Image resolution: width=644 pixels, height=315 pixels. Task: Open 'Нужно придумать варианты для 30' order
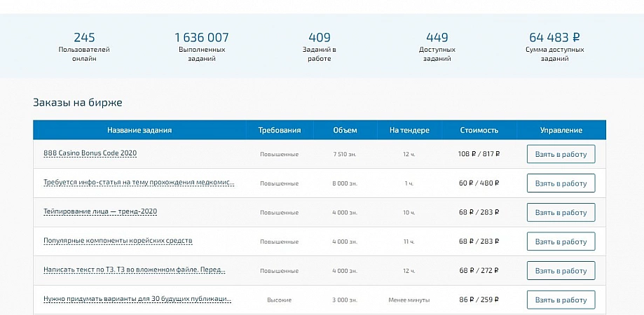tap(137, 299)
